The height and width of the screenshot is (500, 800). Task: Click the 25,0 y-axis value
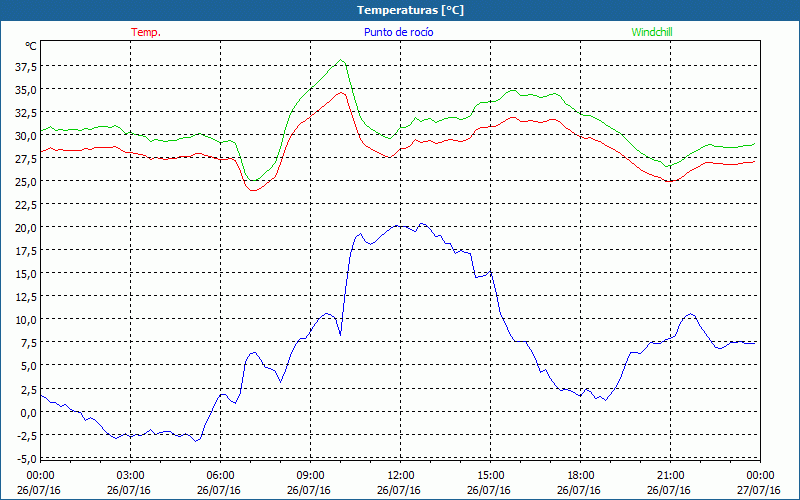[x=27, y=182]
